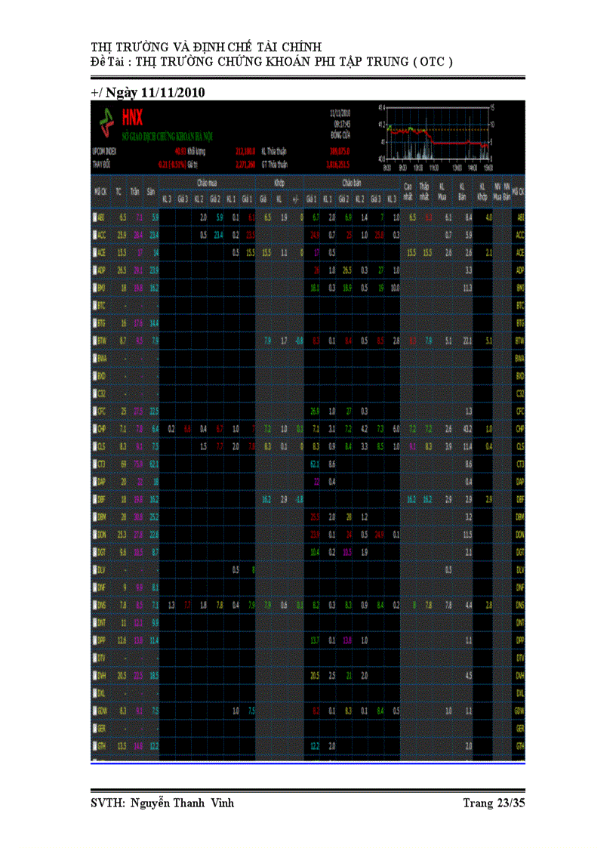Click HNX exchange title text
Screen dimensions: 616x848
click(134, 117)
